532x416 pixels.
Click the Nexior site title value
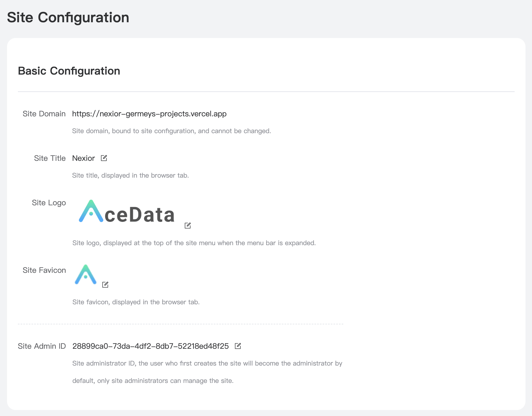84,158
